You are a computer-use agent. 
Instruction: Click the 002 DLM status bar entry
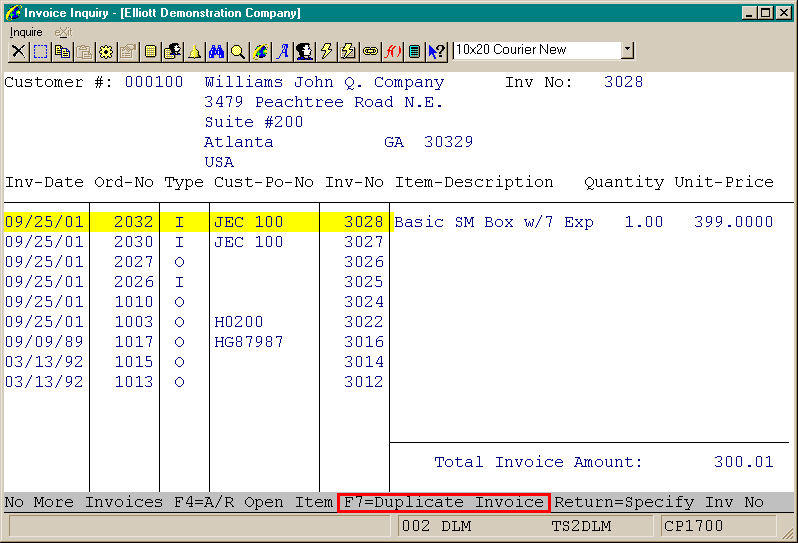point(436,526)
